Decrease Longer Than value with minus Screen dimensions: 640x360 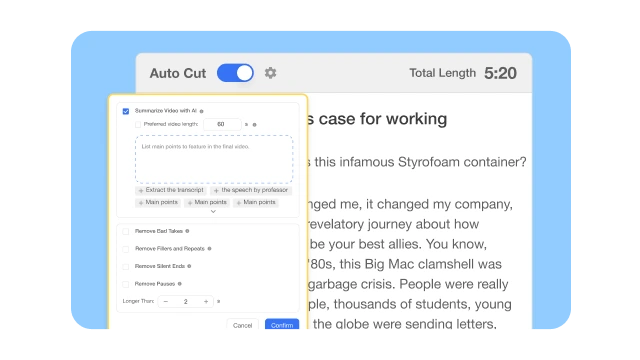tap(166, 302)
